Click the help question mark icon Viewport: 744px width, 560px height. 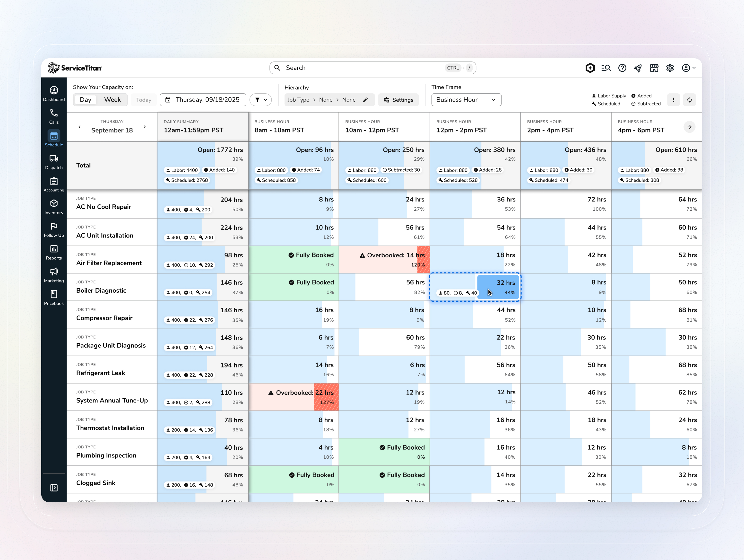click(622, 68)
